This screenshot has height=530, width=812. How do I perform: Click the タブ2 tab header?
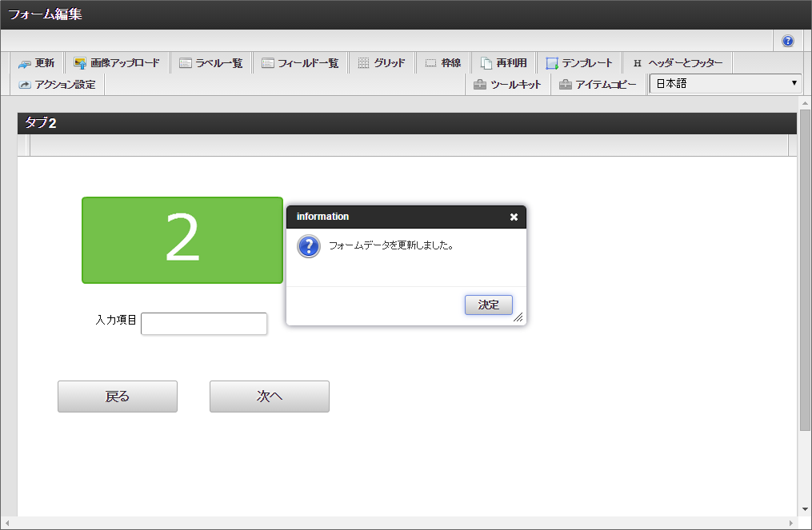pyautogui.click(x=406, y=123)
